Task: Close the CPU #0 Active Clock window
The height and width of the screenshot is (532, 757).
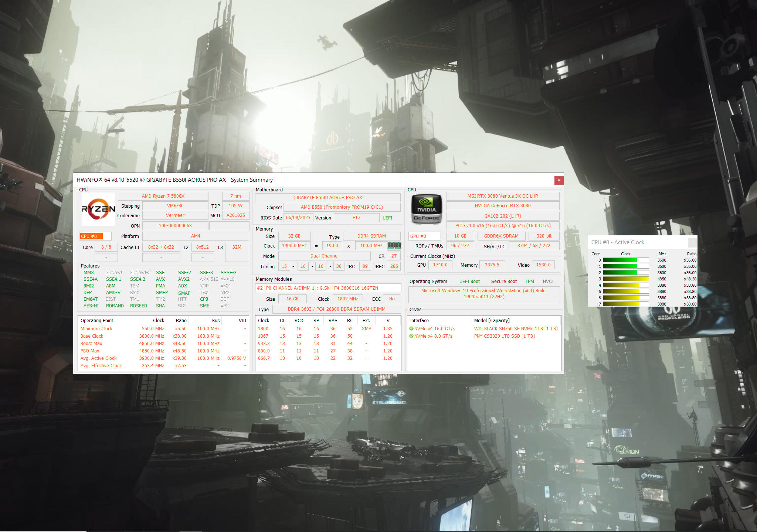Action: click(692, 242)
